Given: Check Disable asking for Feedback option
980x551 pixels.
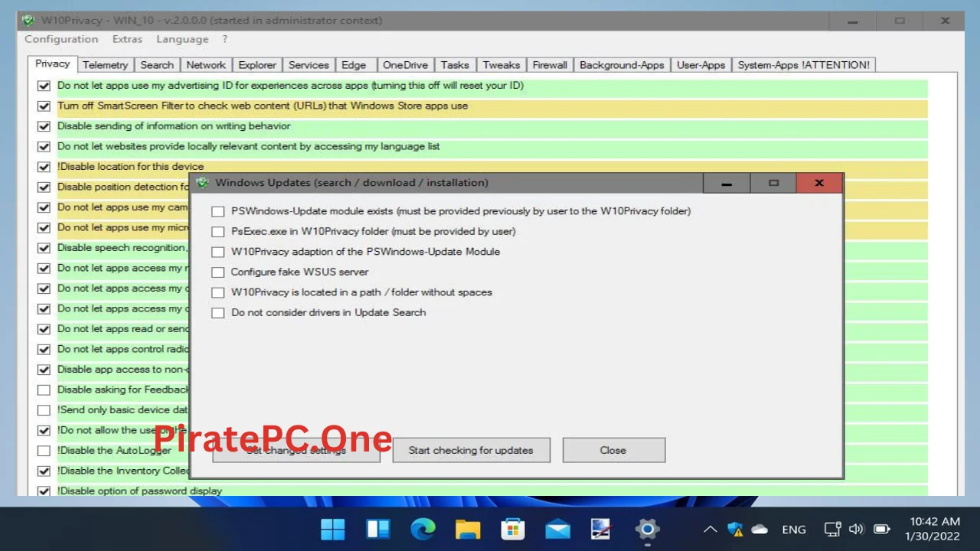Looking at the screenshot, I should (44, 390).
